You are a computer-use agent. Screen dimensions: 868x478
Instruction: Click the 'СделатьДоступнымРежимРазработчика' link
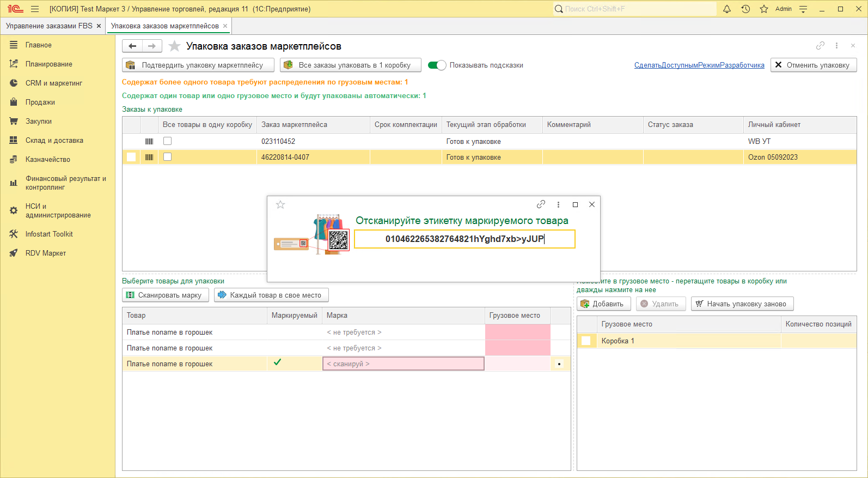(x=699, y=65)
